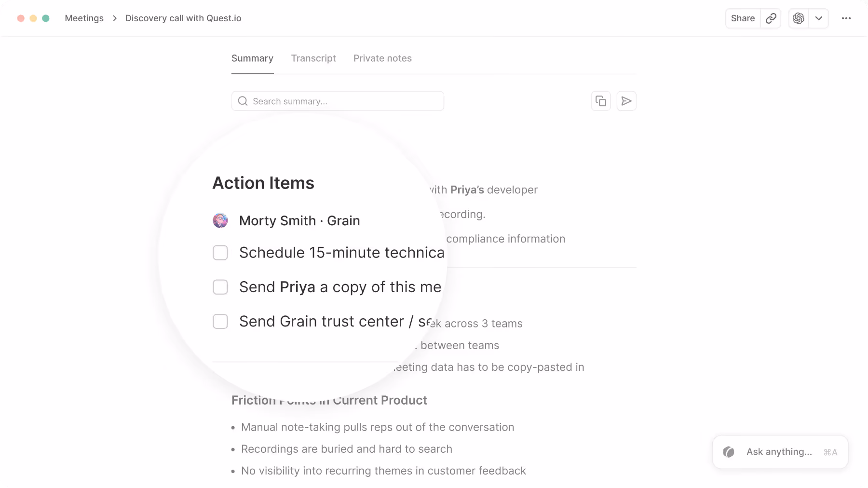The height and width of the screenshot is (488, 868).
Task: Click the search magnifier in the summary search bar
Action: click(243, 101)
